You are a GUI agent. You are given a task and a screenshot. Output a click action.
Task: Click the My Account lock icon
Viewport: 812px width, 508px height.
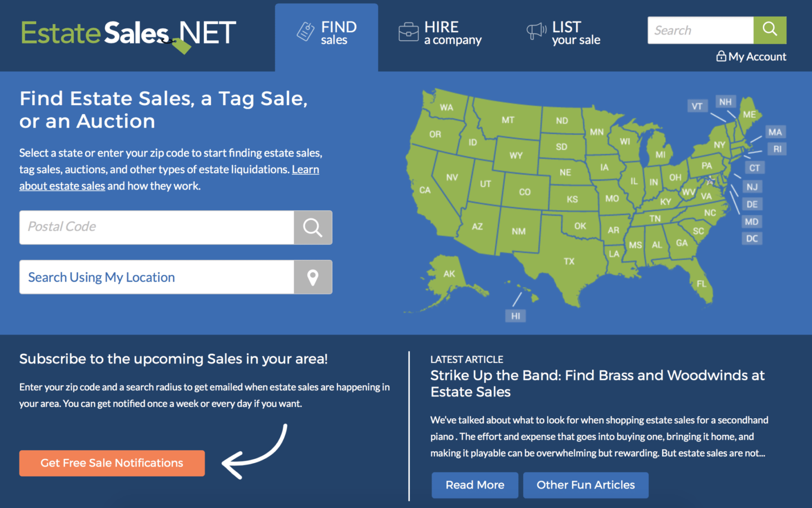coord(721,56)
